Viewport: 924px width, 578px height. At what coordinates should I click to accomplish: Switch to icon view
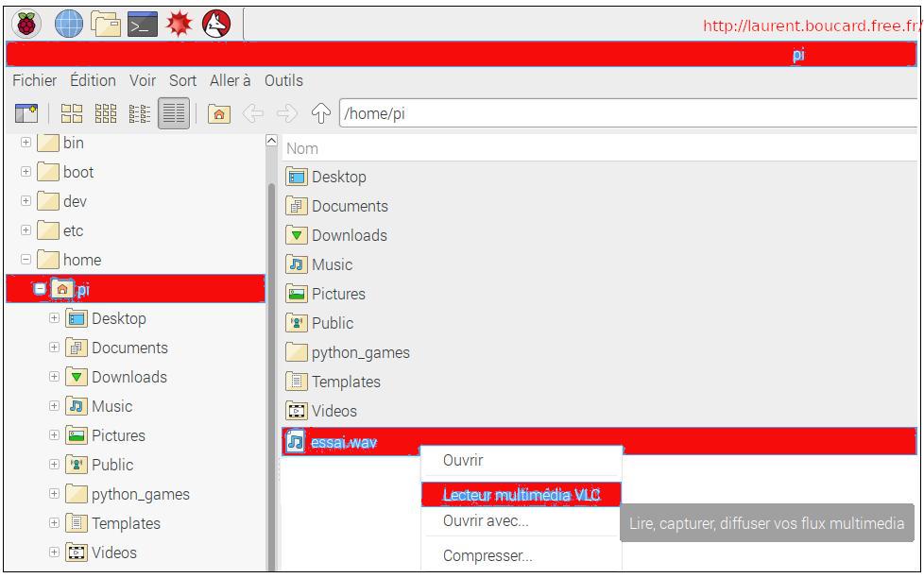(x=72, y=113)
